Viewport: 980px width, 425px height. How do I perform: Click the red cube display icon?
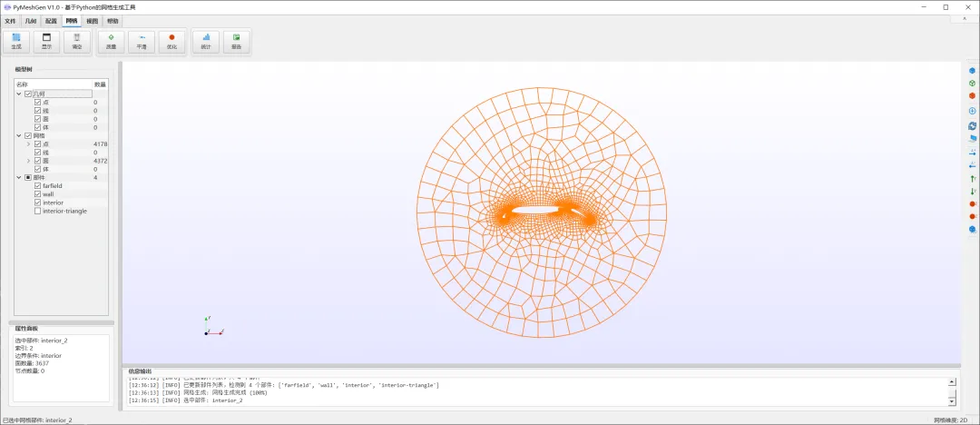point(972,95)
